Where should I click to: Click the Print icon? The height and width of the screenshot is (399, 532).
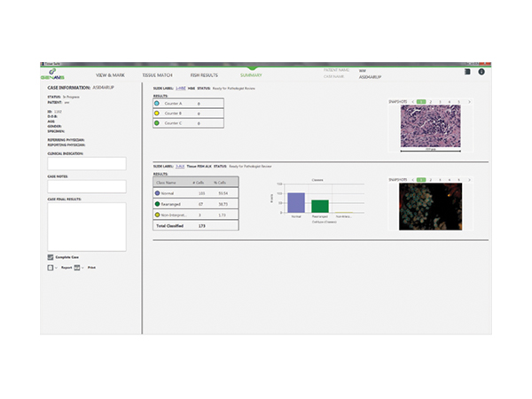[77, 268]
